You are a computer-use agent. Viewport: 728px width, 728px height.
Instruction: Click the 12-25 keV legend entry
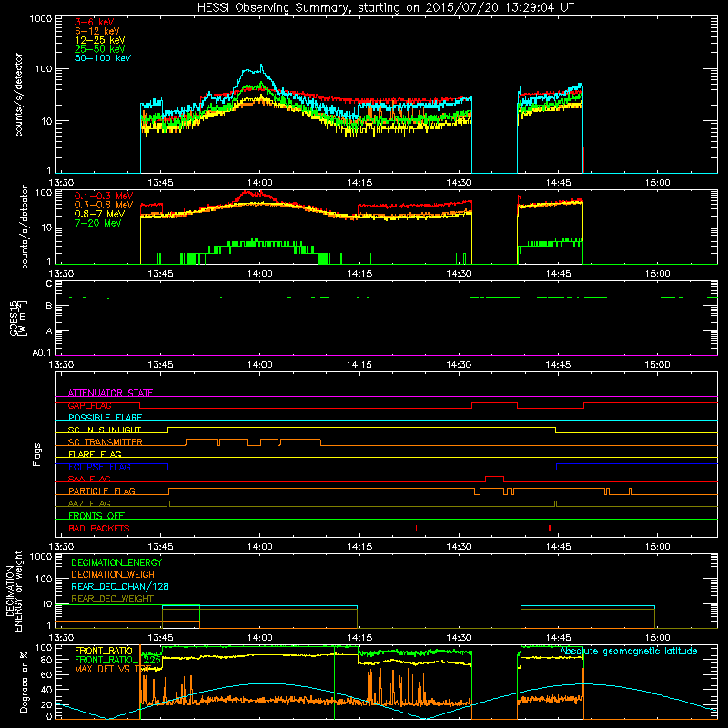[x=99, y=40]
